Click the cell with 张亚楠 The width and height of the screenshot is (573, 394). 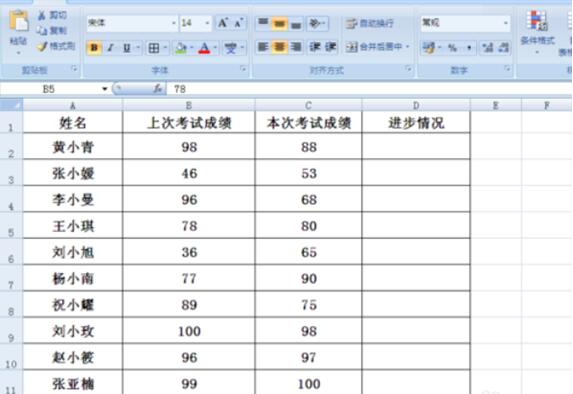click(73, 383)
